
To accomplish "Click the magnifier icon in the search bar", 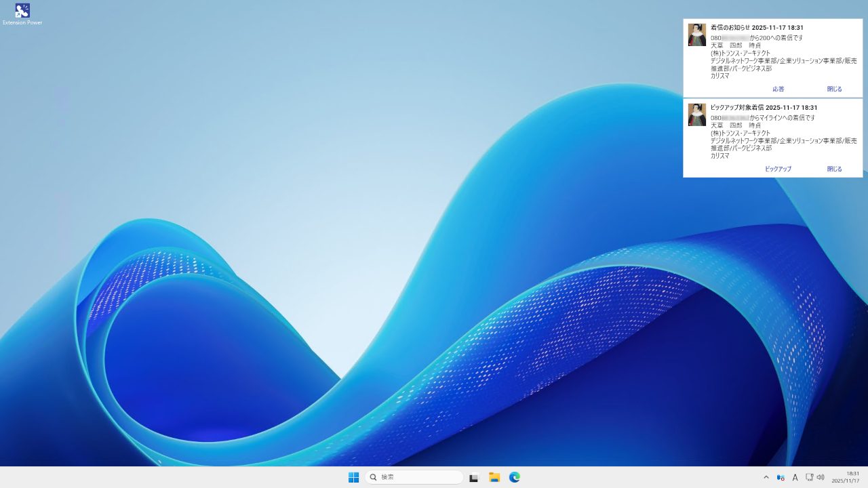I will coord(374,476).
